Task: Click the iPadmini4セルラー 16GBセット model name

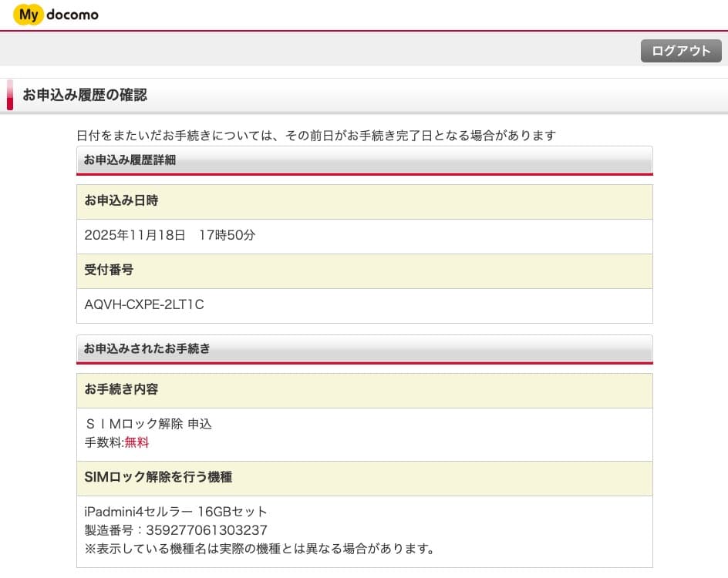Action: point(176,512)
